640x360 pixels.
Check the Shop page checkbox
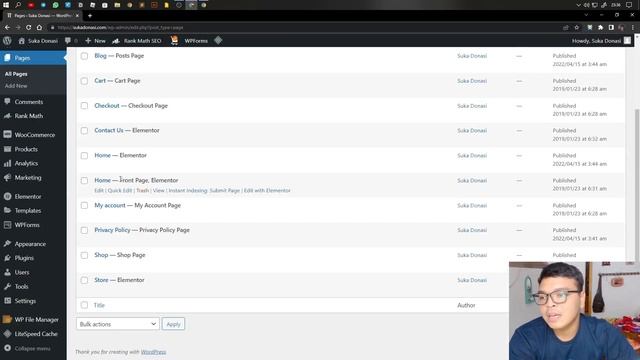point(84,255)
